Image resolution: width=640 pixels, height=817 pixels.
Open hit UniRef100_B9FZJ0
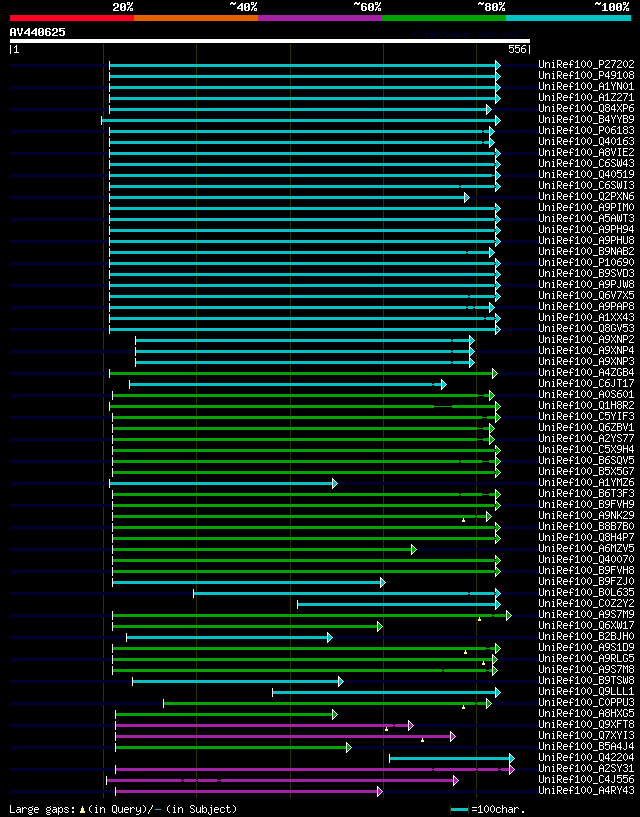(586, 581)
